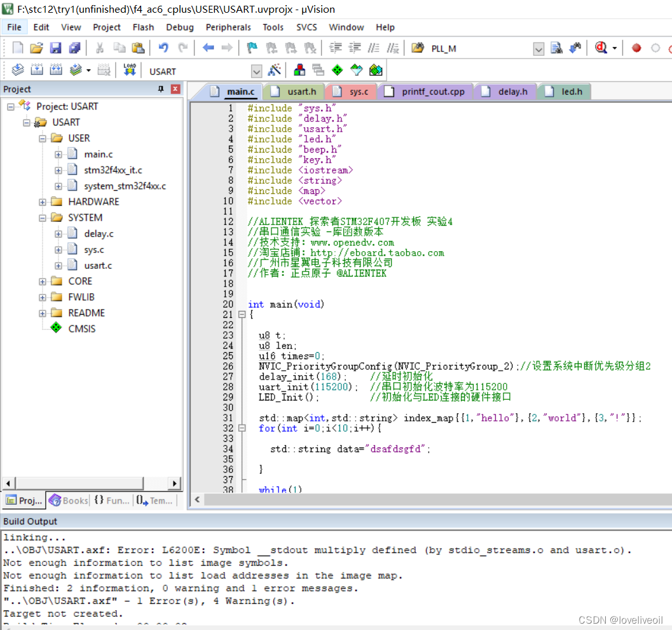Navigate forwards with arrow icon
Image resolution: width=672 pixels, height=630 pixels.
pyautogui.click(x=227, y=48)
